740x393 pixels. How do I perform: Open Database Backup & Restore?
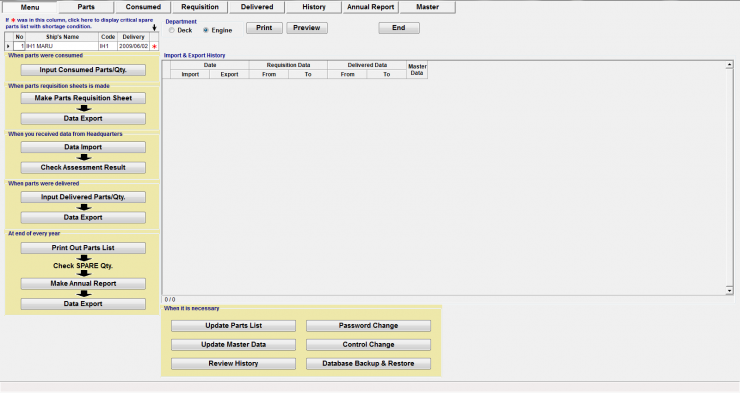[x=368, y=364]
